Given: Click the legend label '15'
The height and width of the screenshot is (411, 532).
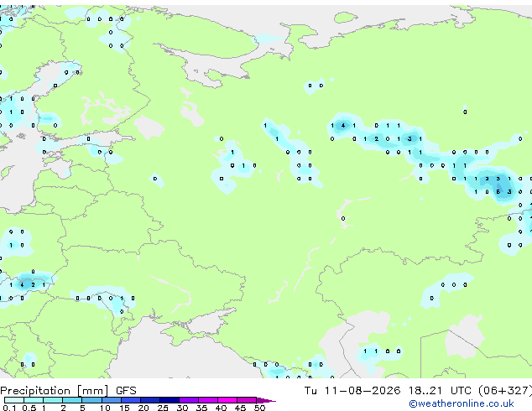Looking at the screenshot, I should pos(124,408).
